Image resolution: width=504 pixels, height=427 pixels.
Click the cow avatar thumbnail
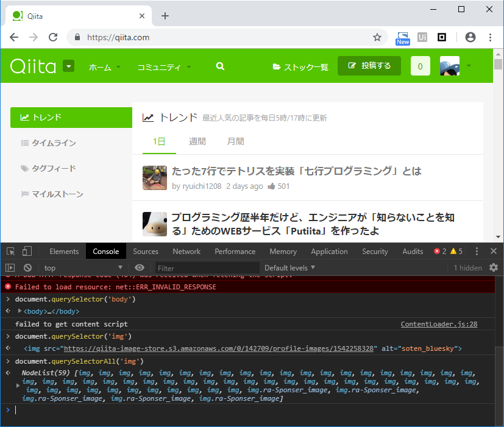(155, 224)
